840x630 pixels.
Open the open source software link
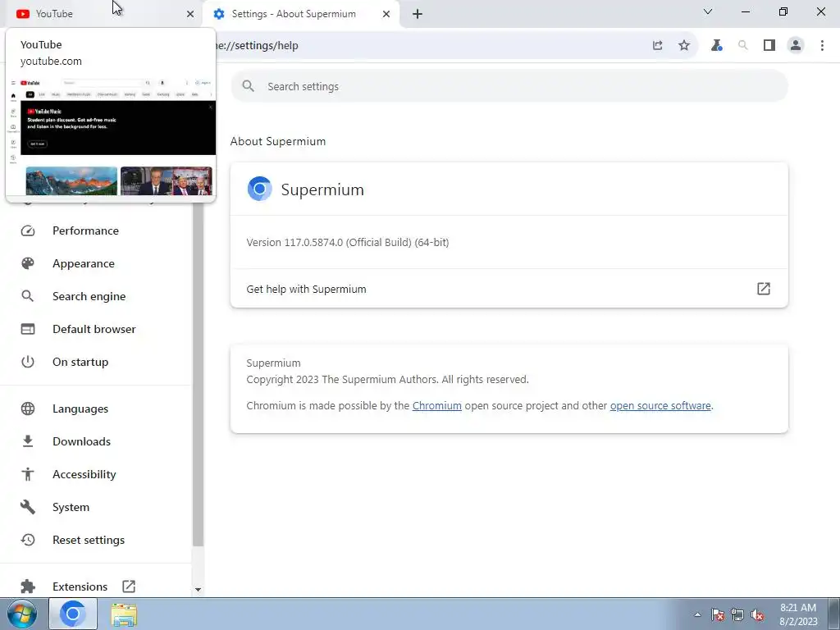(x=660, y=406)
